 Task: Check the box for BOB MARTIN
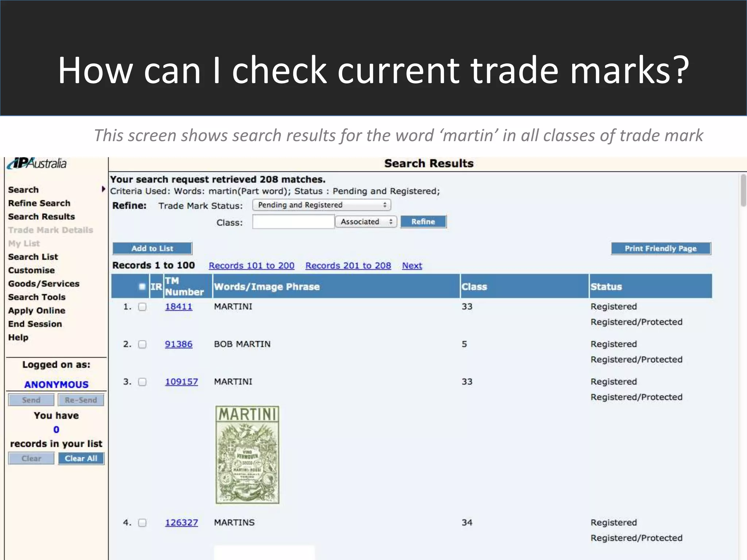(142, 345)
